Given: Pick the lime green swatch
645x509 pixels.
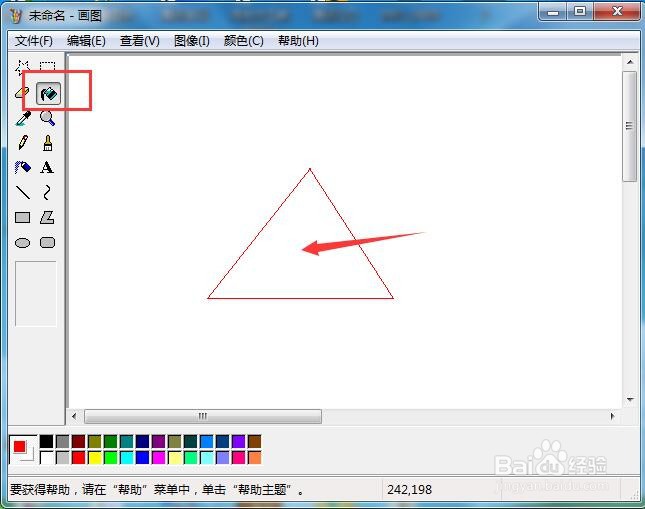Looking at the screenshot, I should click(x=111, y=458).
